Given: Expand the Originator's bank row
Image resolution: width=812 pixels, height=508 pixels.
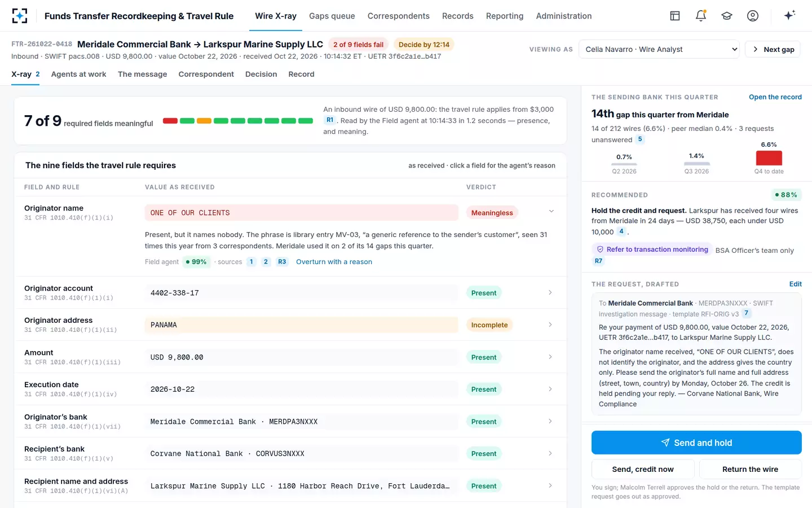Looking at the screenshot, I should coord(550,421).
